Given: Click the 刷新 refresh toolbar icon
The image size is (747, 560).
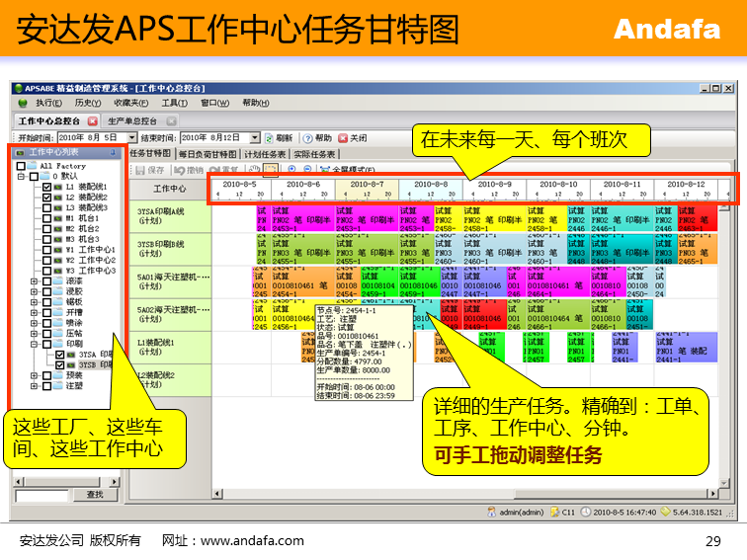Looking at the screenshot, I should click(x=269, y=138).
